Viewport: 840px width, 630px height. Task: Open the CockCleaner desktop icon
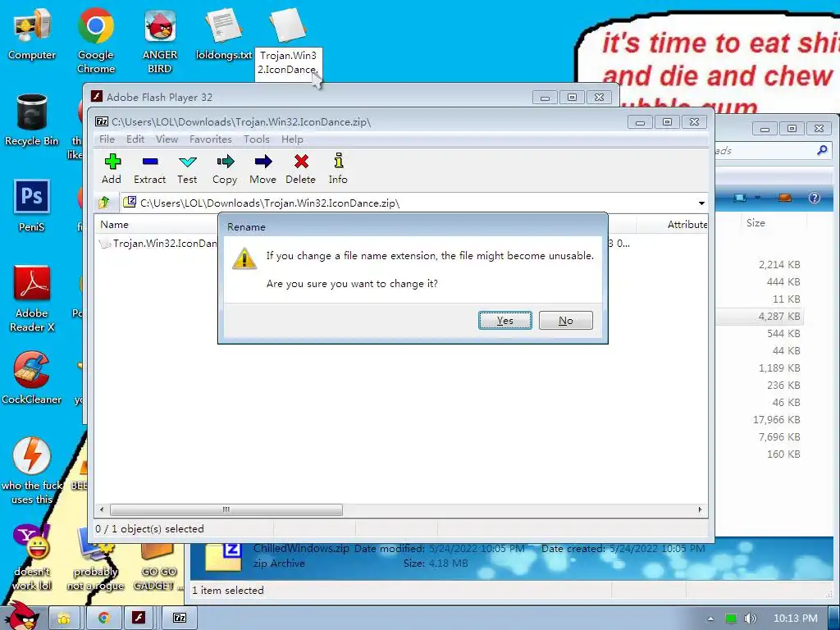pyautogui.click(x=32, y=377)
